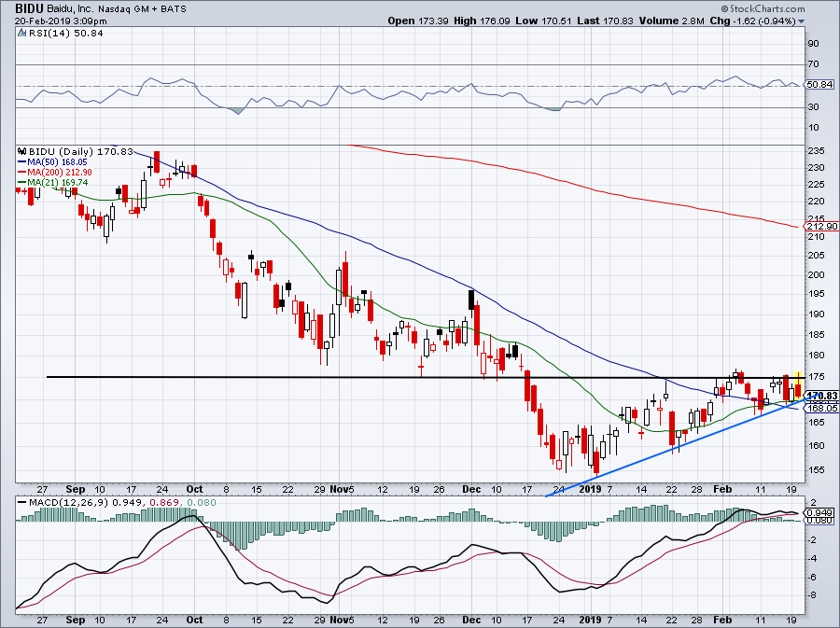Click the 168.05 MA(50) price tag on axis

[x=821, y=408]
